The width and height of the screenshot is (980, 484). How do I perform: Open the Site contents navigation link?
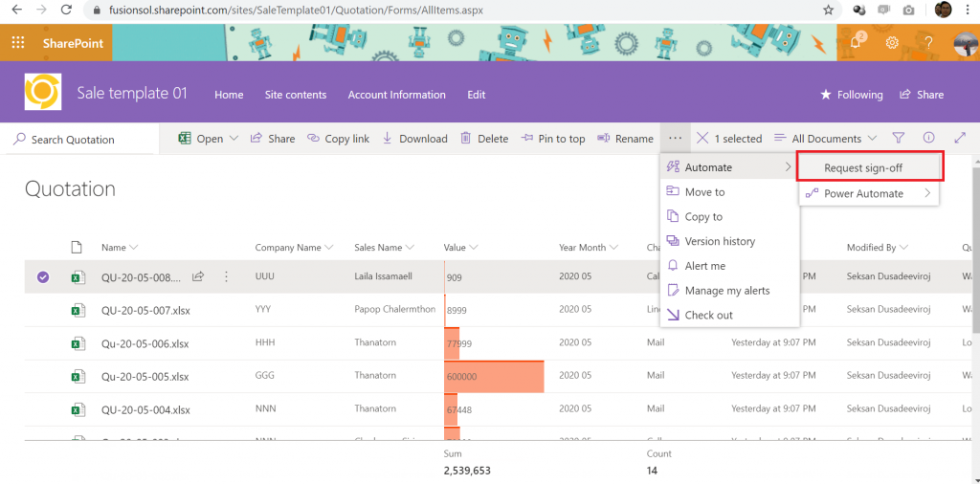click(x=296, y=95)
